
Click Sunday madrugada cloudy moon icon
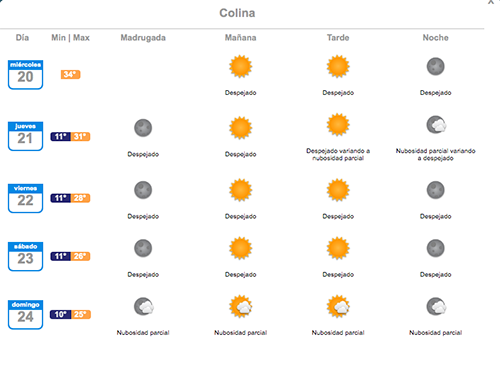[144, 306]
